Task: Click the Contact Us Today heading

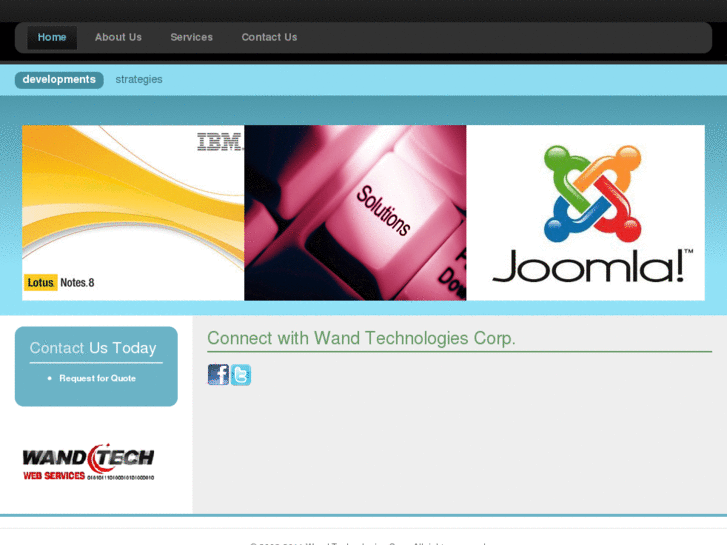Action: click(x=93, y=348)
